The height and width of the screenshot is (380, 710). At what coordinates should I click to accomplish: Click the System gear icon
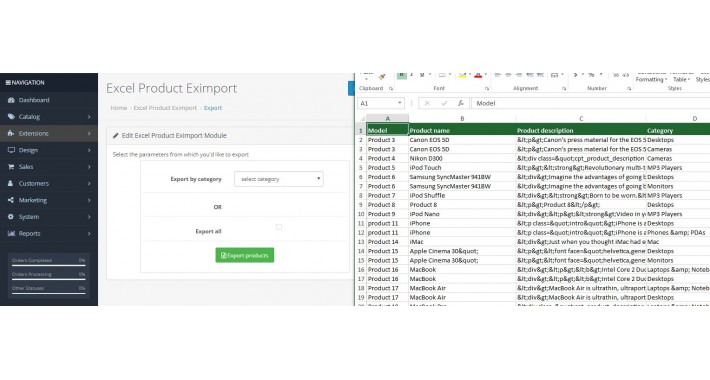11,217
